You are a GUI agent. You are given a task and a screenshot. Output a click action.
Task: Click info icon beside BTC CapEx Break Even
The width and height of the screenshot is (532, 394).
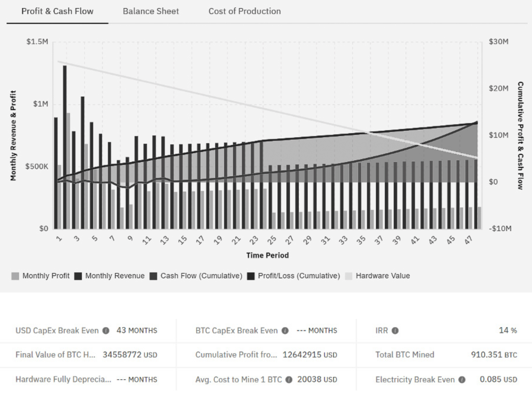[285, 330]
